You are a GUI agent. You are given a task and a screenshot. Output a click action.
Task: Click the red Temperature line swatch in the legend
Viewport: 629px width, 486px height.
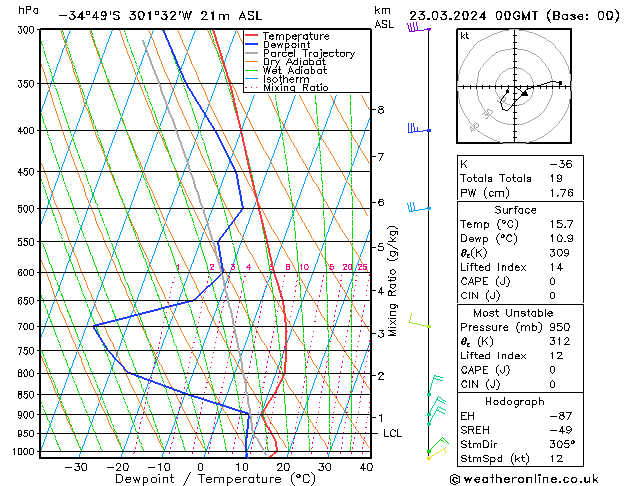pos(252,36)
